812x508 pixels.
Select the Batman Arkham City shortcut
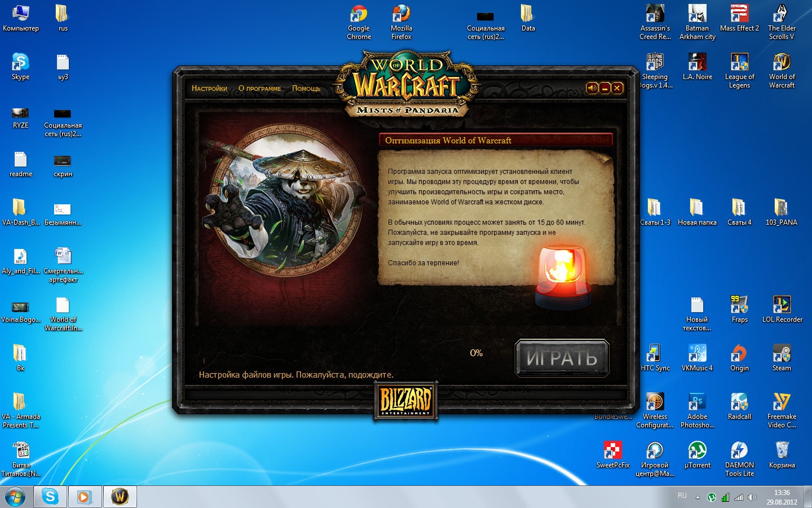pos(698,23)
